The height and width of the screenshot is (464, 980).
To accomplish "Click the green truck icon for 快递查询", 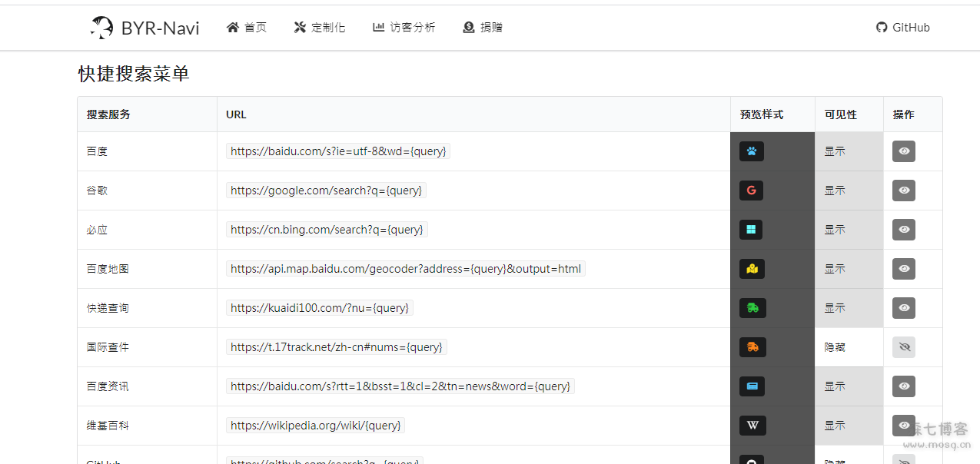I will pyautogui.click(x=752, y=307).
